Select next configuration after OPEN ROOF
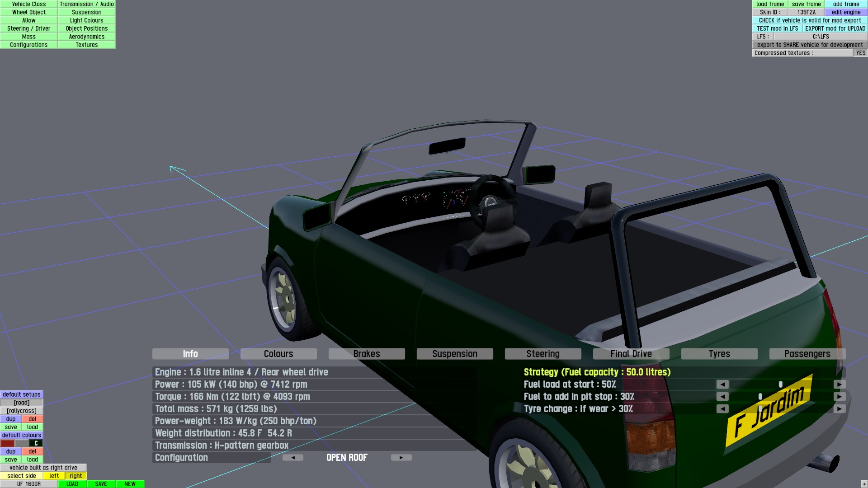Image resolution: width=868 pixels, height=488 pixels. coord(401,458)
